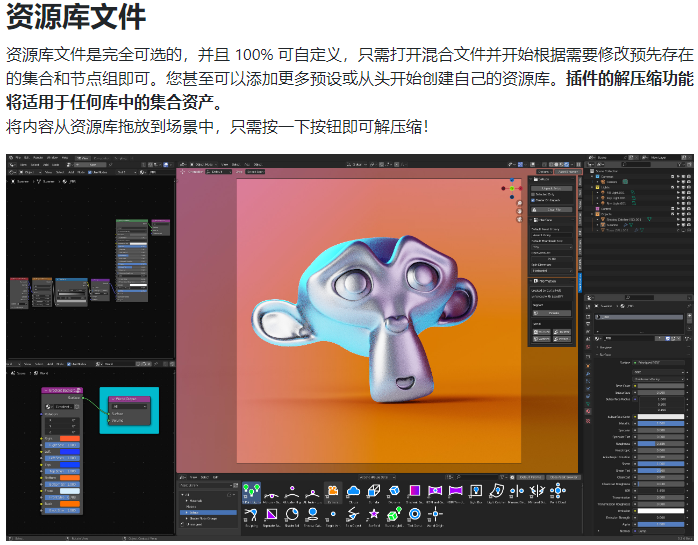698x545 pixels.
Task: Select the purple star asset thumbnail
Action: 374,514
